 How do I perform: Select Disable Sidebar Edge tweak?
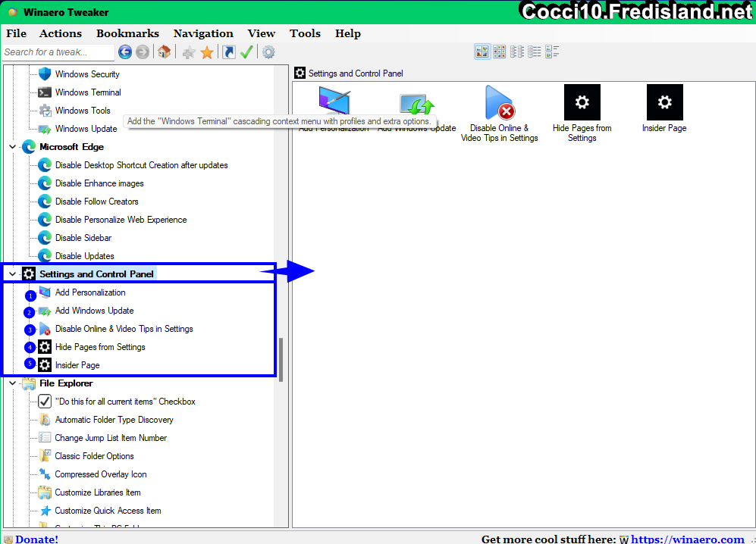(83, 238)
